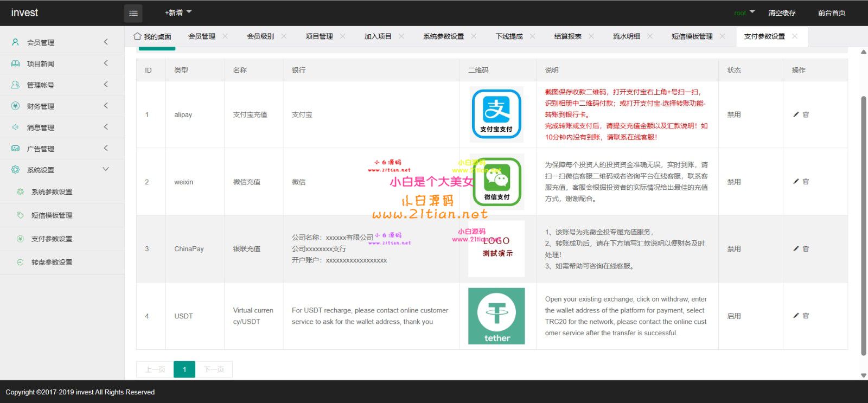
Task: Click the 项目新闻 sidebar book icon
Action: pos(15,63)
